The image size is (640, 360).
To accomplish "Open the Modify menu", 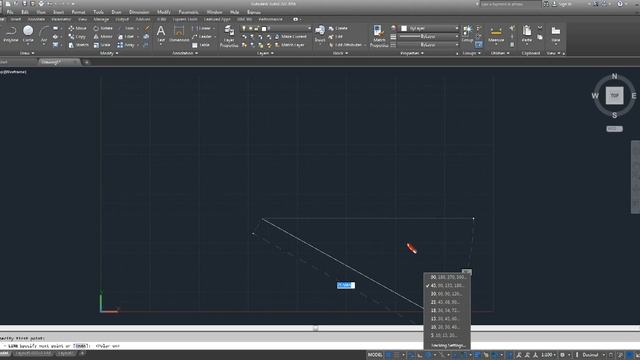I will click(164, 12).
